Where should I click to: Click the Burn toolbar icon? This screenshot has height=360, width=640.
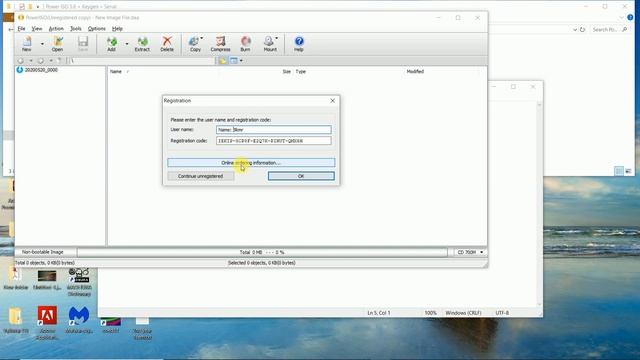click(245, 44)
